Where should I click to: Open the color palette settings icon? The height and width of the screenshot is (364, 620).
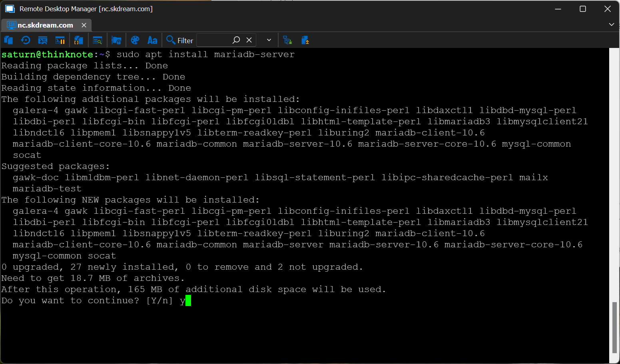tap(135, 40)
